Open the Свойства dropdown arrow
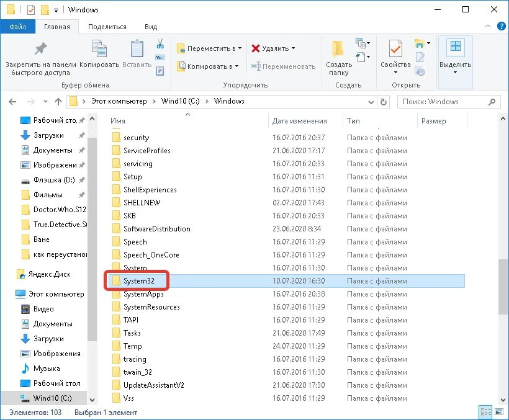Image resolution: width=509 pixels, height=420 pixels. coord(395,73)
